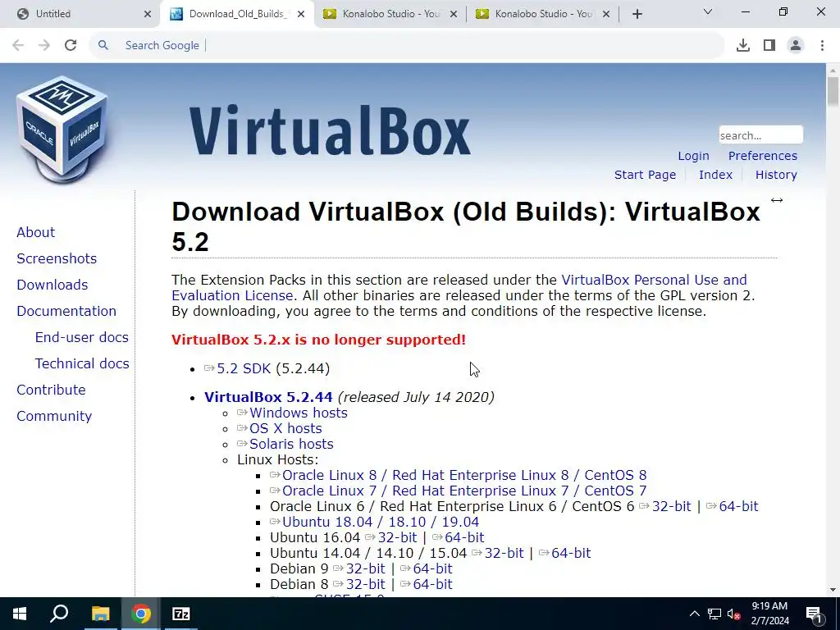Click the browser forward arrow
Screen dimensions: 840x630
(x=44, y=45)
